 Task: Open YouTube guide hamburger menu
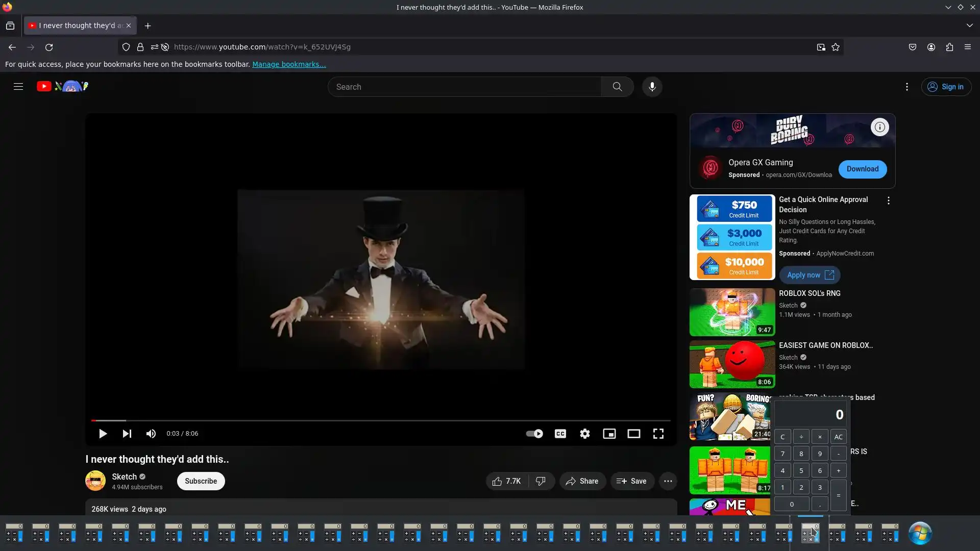point(18,87)
